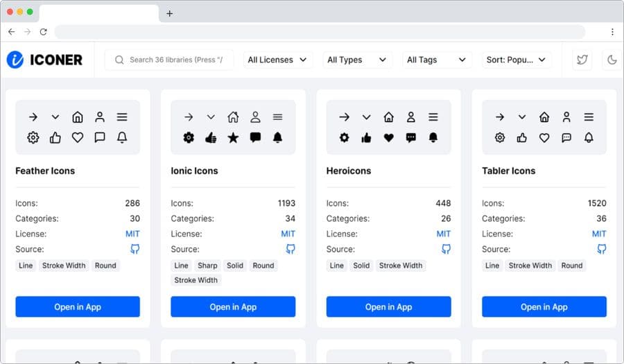The height and width of the screenshot is (364, 624).
Task: Click the Feather preview home icon
Action: click(78, 117)
